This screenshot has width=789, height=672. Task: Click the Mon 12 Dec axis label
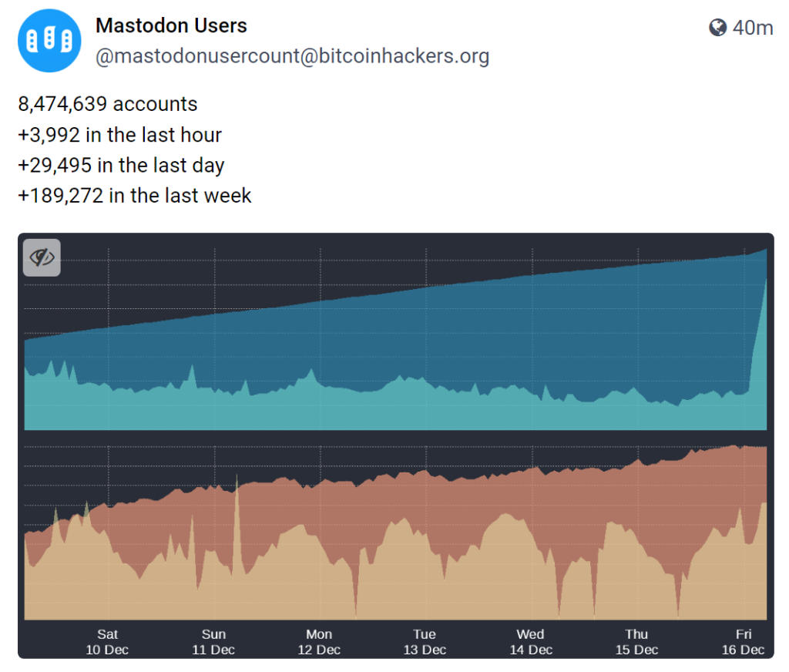(319, 642)
